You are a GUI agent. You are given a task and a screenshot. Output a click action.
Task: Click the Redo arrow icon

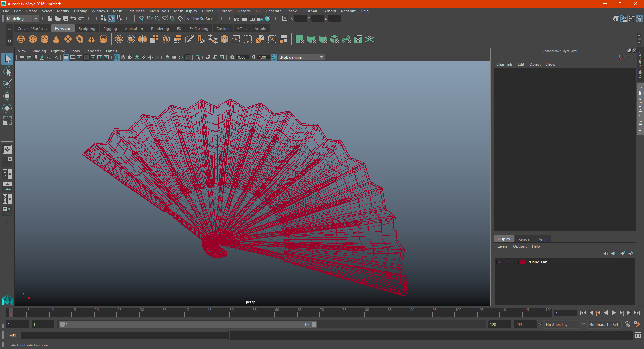coord(82,19)
